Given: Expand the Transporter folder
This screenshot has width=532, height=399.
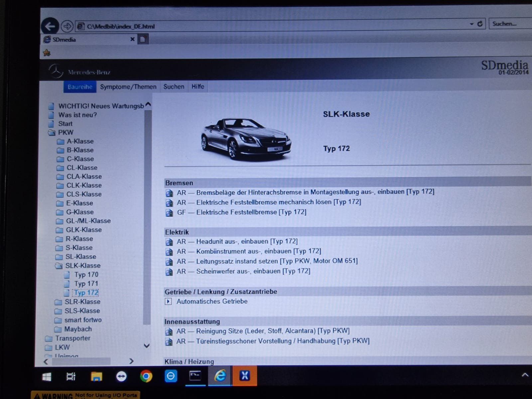Looking at the screenshot, I should pyautogui.click(x=49, y=338).
